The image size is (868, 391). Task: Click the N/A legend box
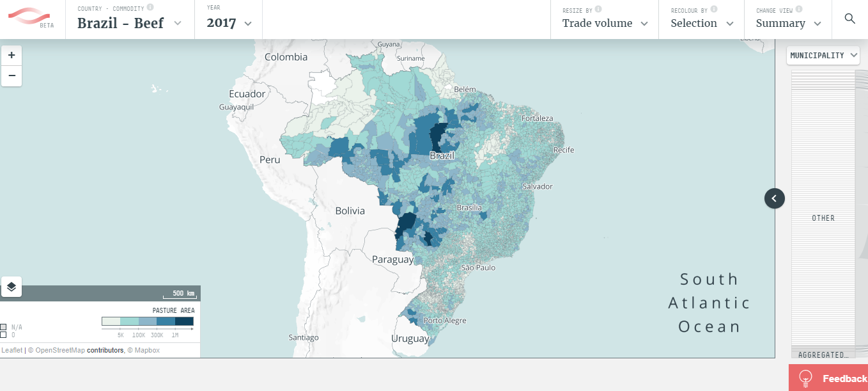point(3,327)
